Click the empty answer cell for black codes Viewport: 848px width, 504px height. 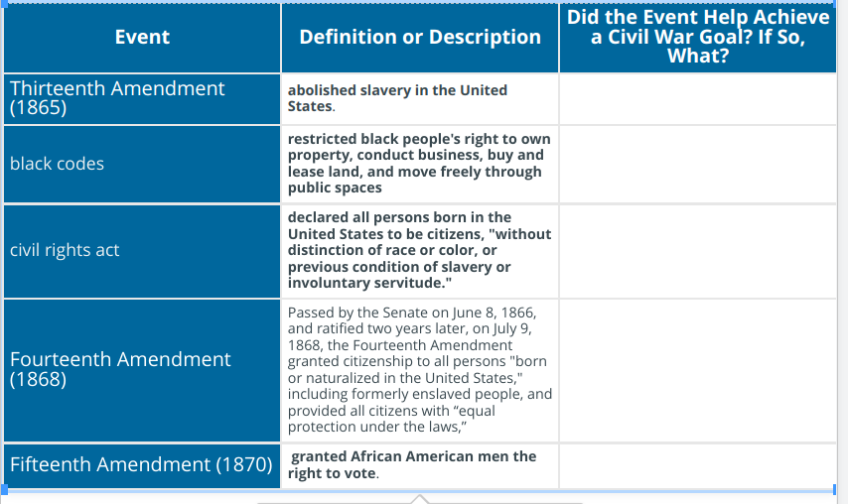[x=698, y=165]
